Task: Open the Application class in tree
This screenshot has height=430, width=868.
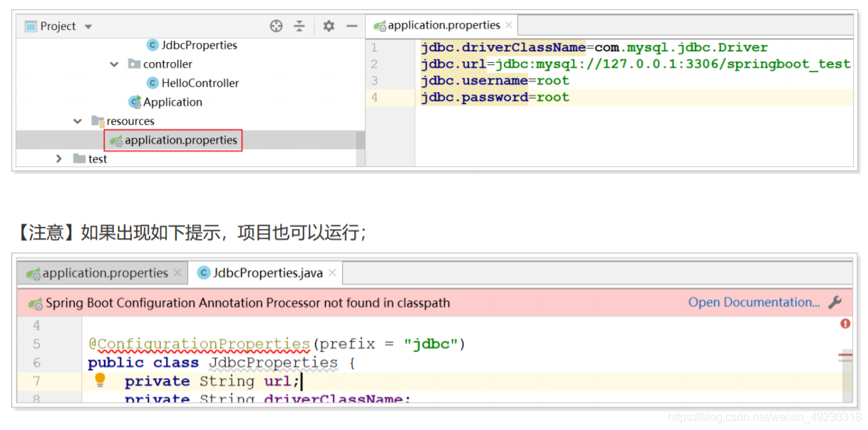Action: click(172, 102)
